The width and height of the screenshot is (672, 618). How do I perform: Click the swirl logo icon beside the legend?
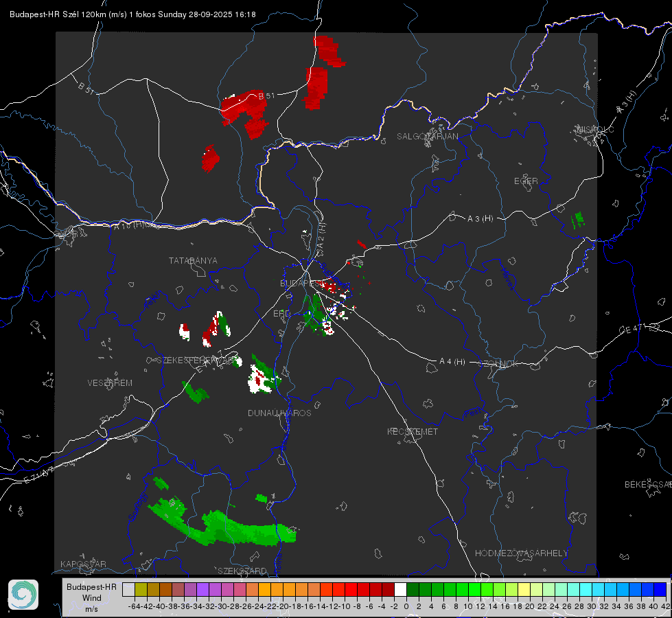tap(23, 595)
